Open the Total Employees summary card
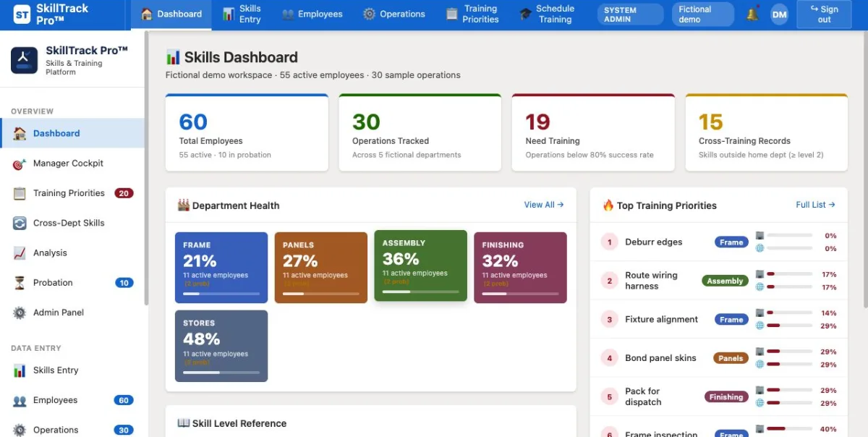Viewport: 868px width, 437px height. pyautogui.click(x=247, y=132)
